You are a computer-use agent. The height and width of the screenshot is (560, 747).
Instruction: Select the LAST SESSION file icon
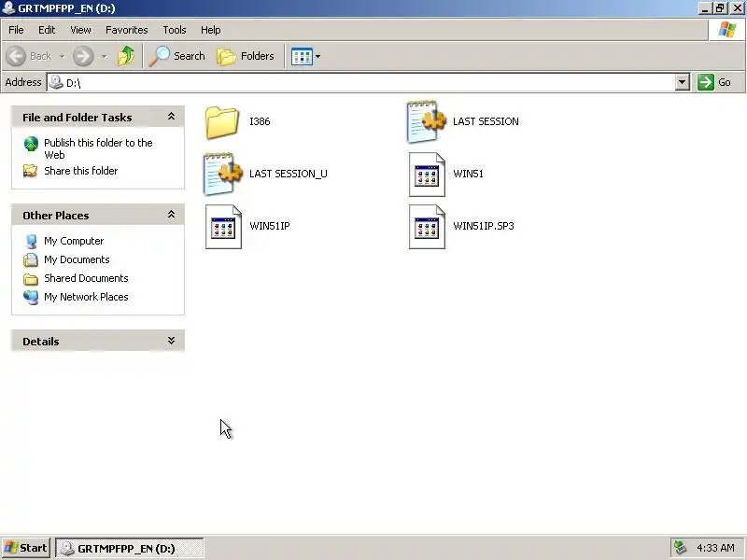pos(427,122)
